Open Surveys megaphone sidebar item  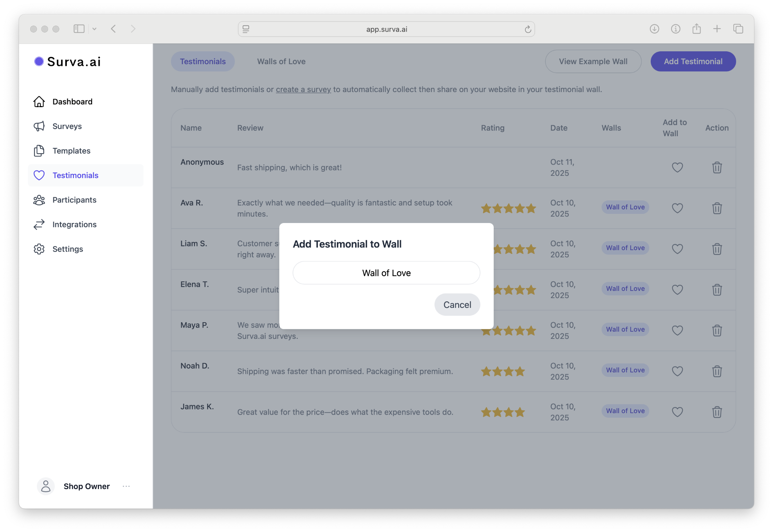tap(67, 126)
